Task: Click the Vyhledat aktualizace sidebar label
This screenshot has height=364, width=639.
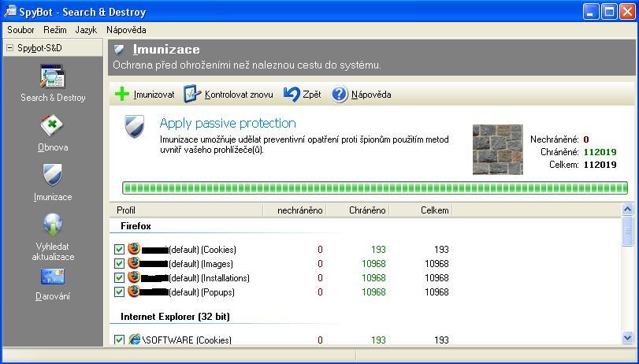Action: 53,252
